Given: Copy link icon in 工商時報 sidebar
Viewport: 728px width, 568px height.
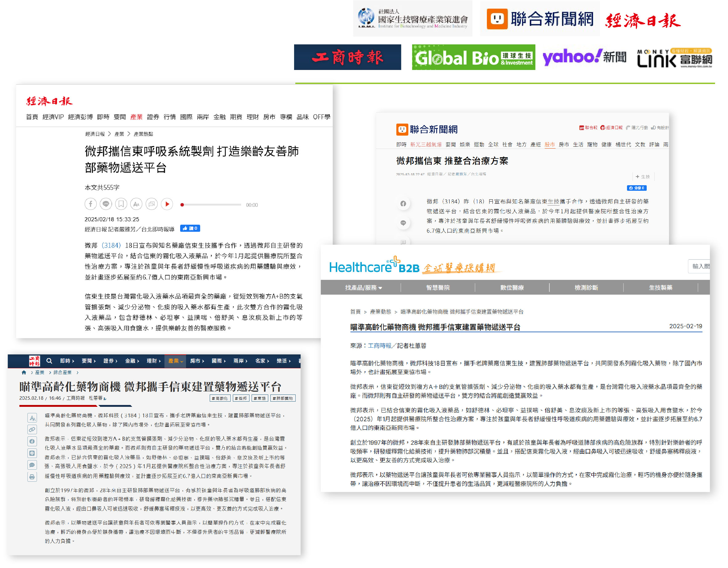Looking at the screenshot, I should [x=32, y=430].
